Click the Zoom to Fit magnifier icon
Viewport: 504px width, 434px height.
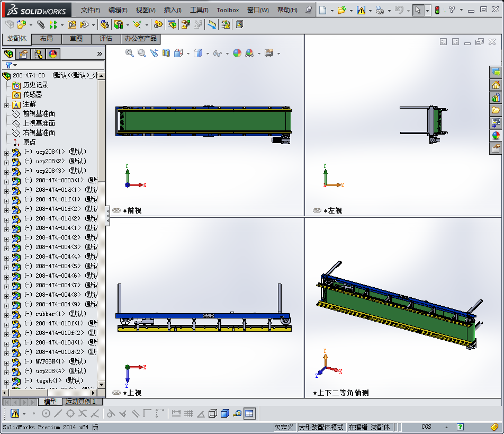click(130, 53)
